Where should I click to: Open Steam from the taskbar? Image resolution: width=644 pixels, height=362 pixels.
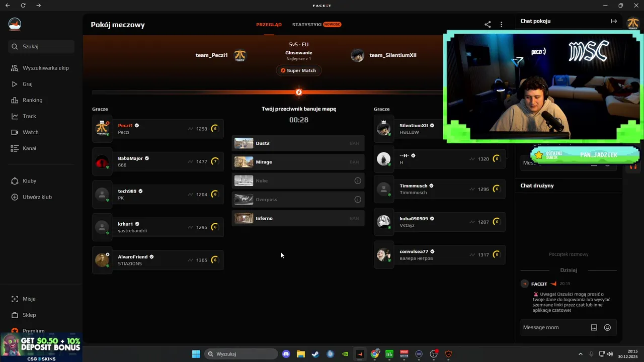315,354
